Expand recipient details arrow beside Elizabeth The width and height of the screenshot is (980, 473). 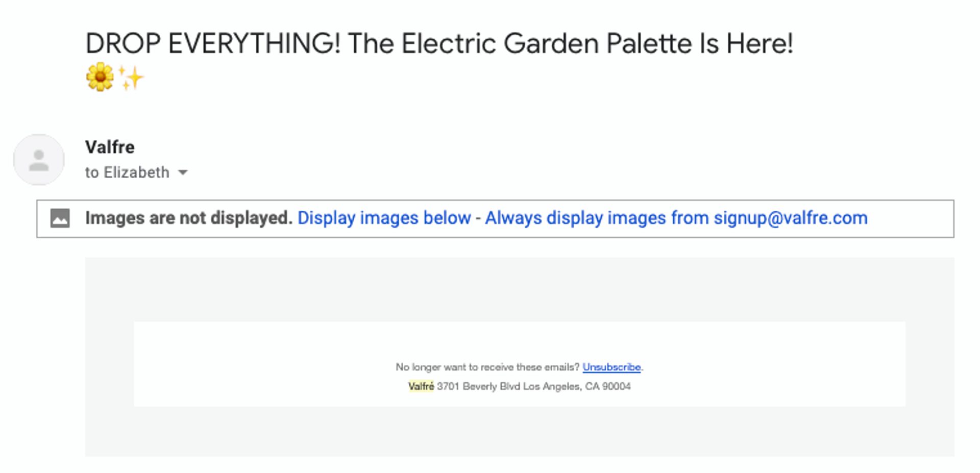point(183,172)
